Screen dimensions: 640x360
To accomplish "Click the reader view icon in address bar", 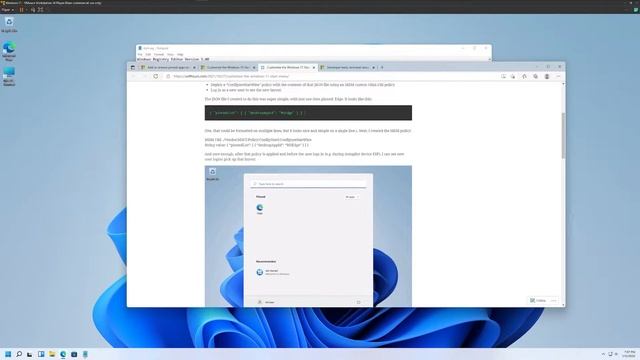I will 503,76.
